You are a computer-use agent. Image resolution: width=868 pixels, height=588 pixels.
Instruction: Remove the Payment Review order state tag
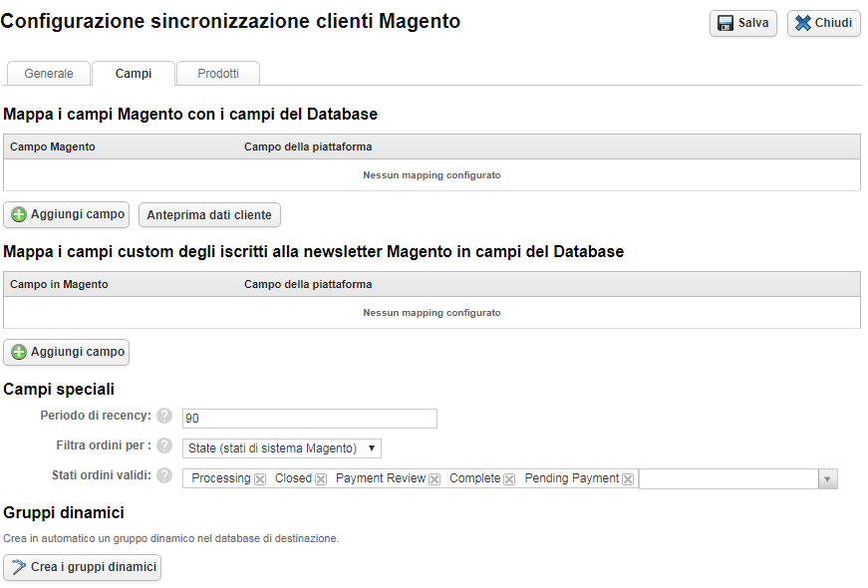tap(434, 479)
